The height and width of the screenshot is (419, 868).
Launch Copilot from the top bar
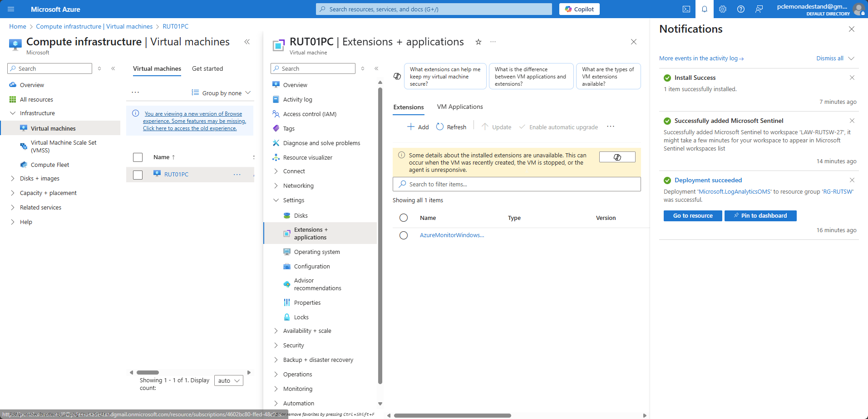(x=579, y=9)
